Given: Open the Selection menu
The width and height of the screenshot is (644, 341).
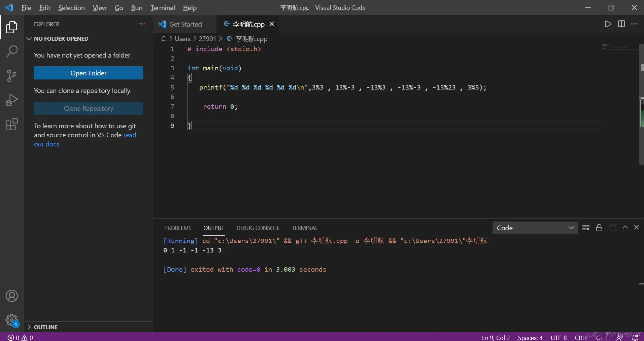Looking at the screenshot, I should (x=71, y=7).
